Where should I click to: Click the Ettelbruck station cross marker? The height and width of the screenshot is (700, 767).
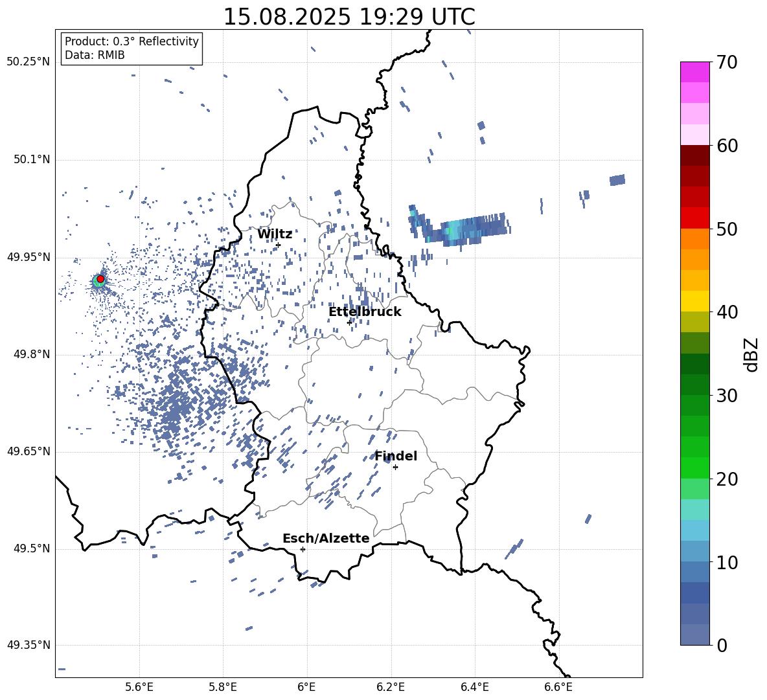(x=349, y=322)
